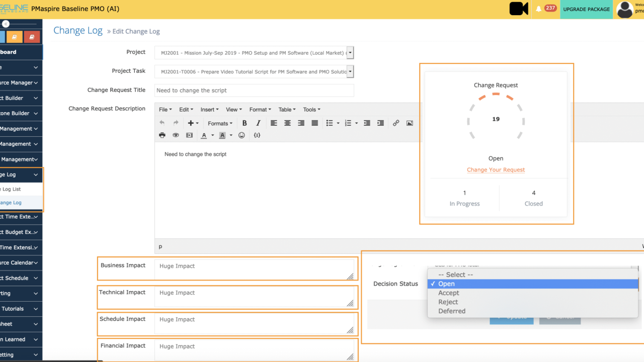The width and height of the screenshot is (644, 362).
Task: Insert code sample with braces icon
Action: [257, 135]
